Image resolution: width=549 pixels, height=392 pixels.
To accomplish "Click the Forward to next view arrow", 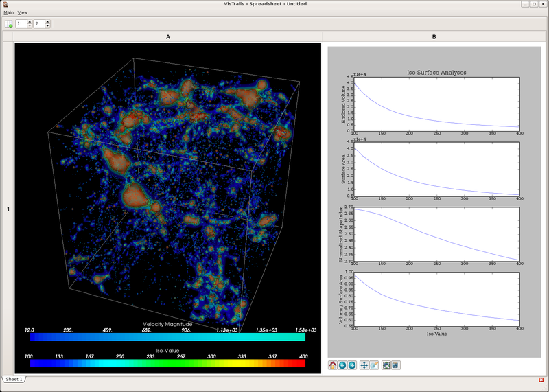I will 353,365.
